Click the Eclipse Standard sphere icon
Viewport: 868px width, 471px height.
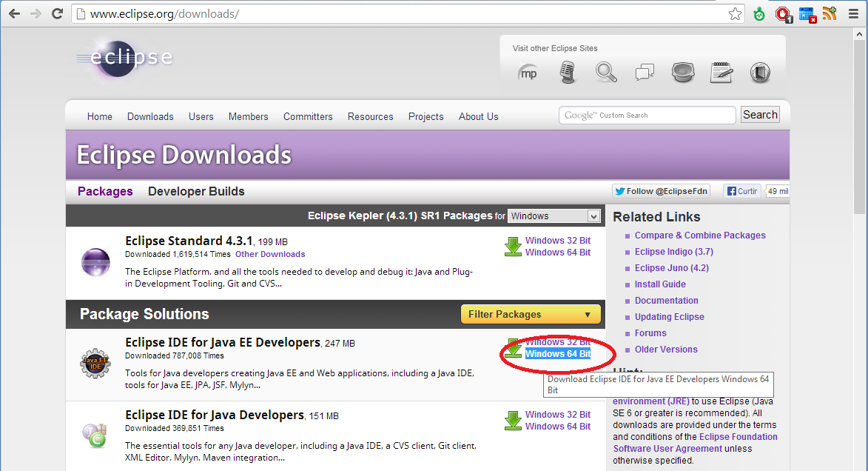pyautogui.click(x=95, y=262)
